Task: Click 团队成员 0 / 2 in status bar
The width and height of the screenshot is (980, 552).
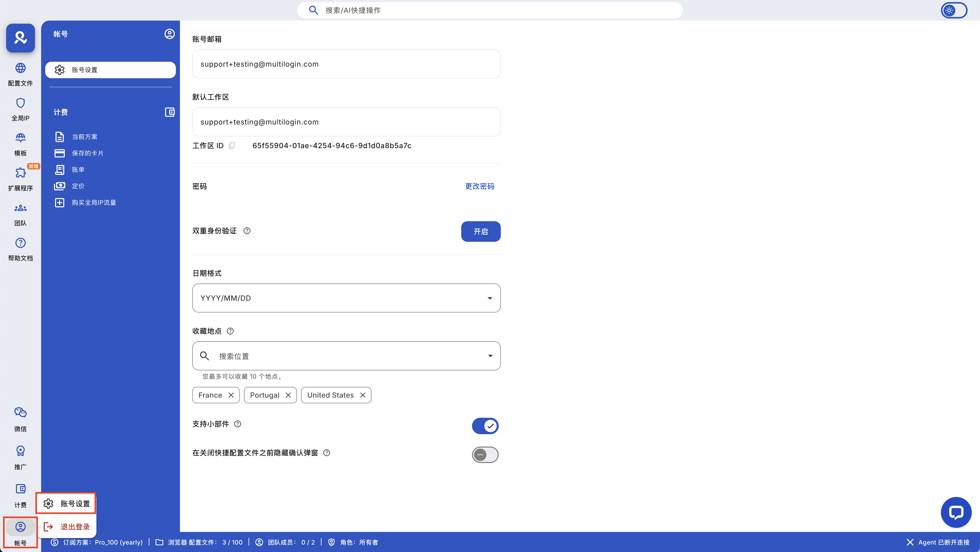Action: (285, 542)
